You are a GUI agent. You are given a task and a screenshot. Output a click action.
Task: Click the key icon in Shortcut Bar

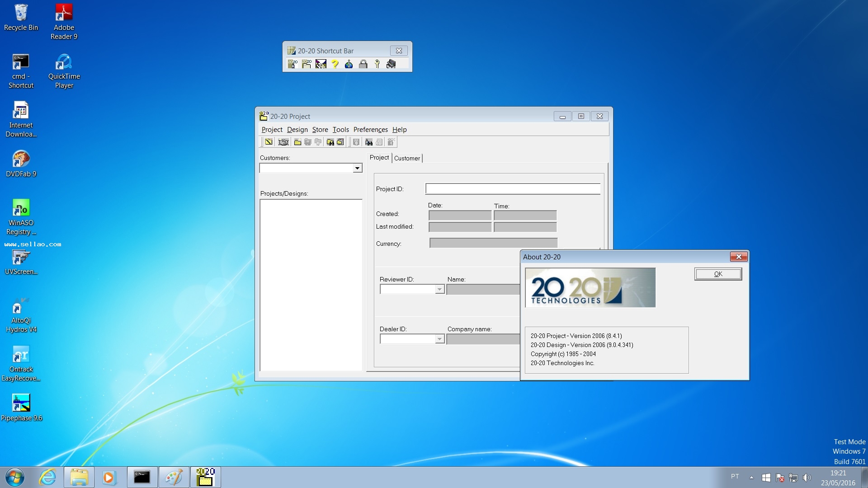click(x=377, y=64)
